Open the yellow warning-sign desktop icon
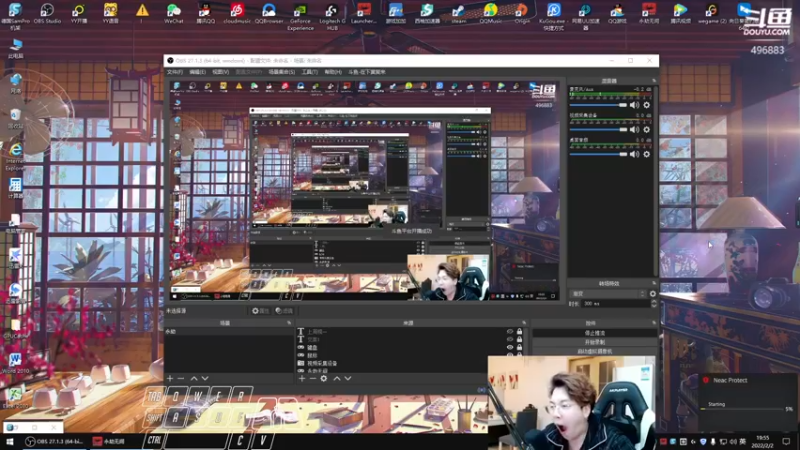 [142, 13]
